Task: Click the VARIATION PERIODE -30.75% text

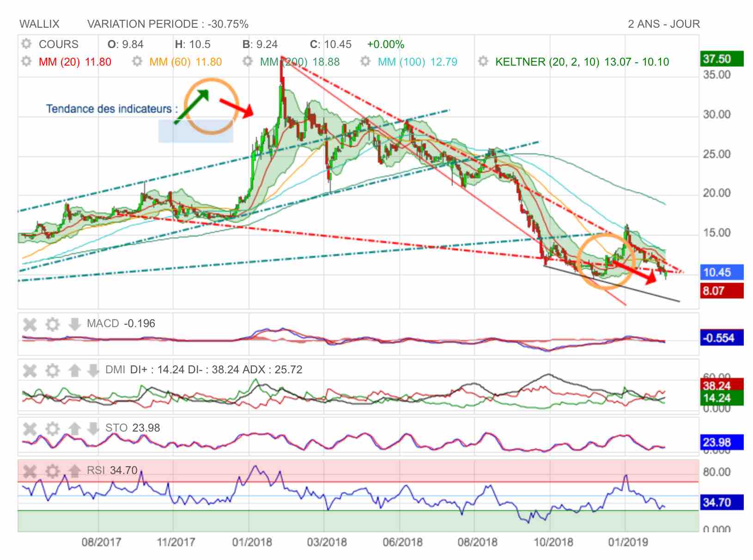Action: 168,24
